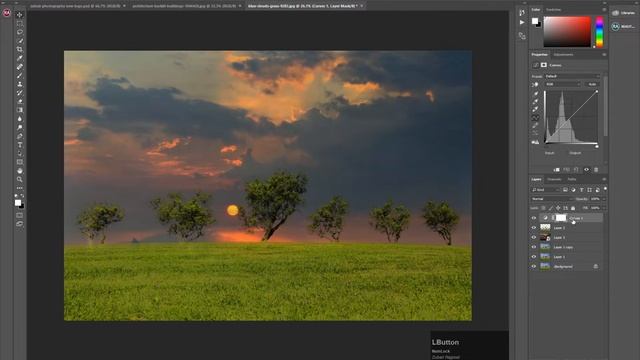Click the History panel icon in collapsed dock
Image resolution: width=640 pixels, height=360 pixels.
(x=522, y=13)
